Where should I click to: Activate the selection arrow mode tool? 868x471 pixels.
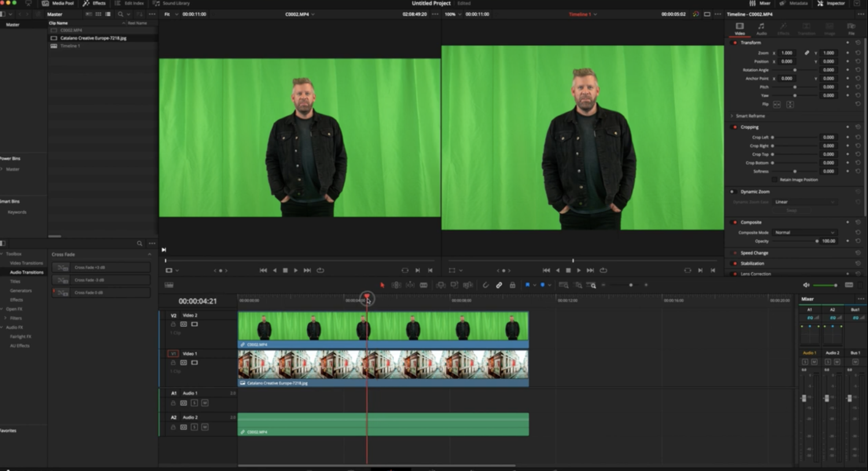pyautogui.click(x=383, y=285)
